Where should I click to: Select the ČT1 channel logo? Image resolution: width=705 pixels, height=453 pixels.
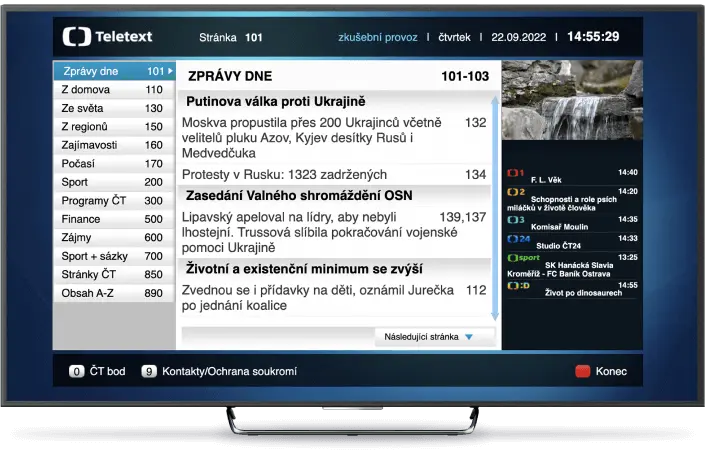tap(515, 173)
